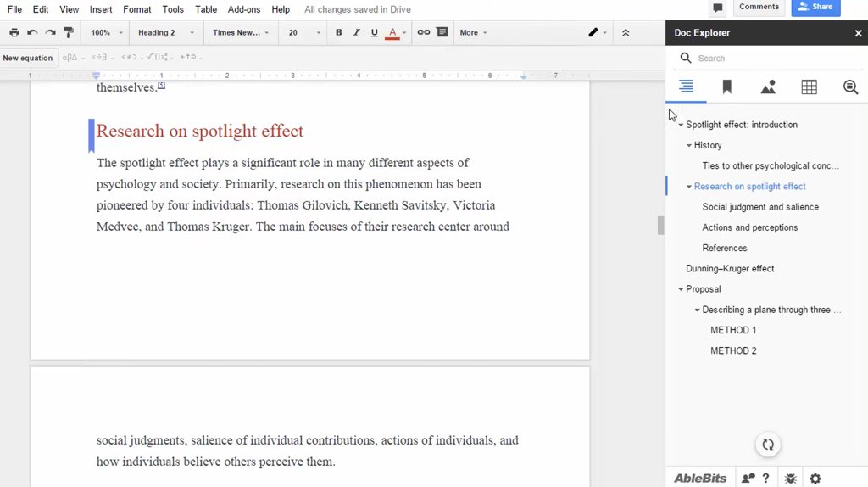Click the AbleBits logo
The width and height of the screenshot is (868, 487).
coord(699,479)
